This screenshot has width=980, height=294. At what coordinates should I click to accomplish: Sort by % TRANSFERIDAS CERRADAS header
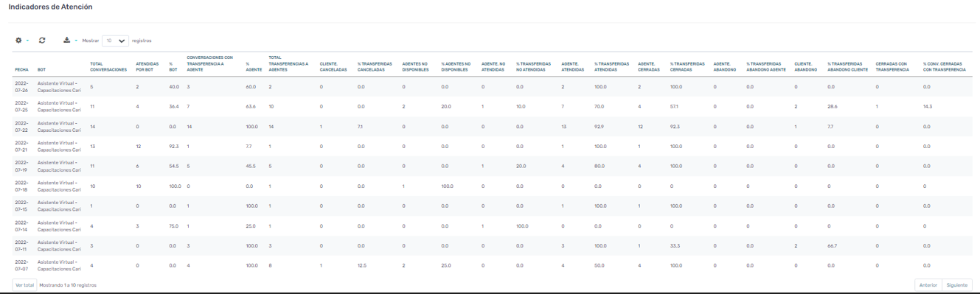click(687, 66)
